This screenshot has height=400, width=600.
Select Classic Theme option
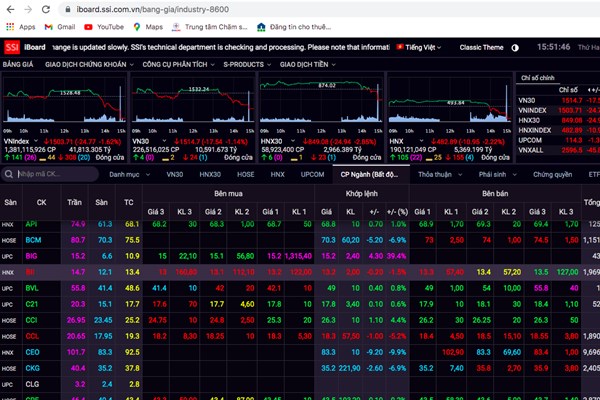pos(482,47)
